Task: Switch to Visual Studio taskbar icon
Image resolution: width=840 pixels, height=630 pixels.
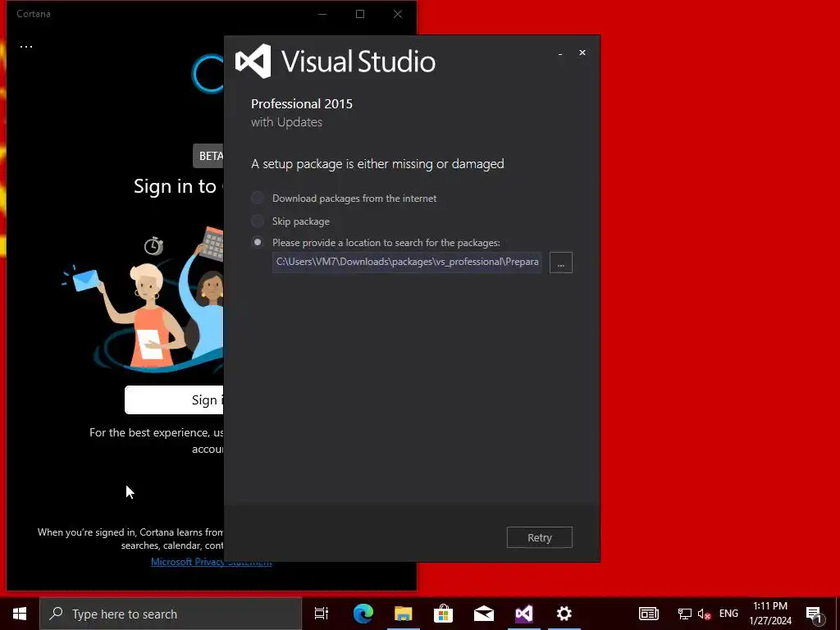Action: [524, 614]
